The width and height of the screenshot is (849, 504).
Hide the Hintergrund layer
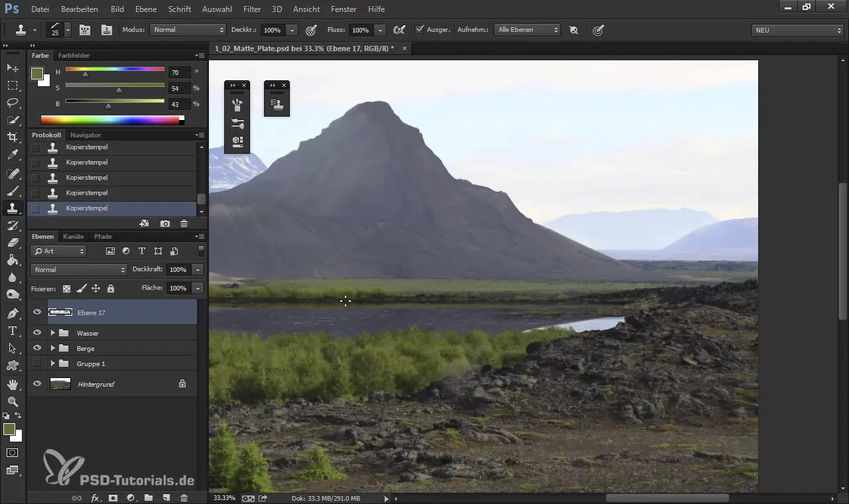click(37, 384)
